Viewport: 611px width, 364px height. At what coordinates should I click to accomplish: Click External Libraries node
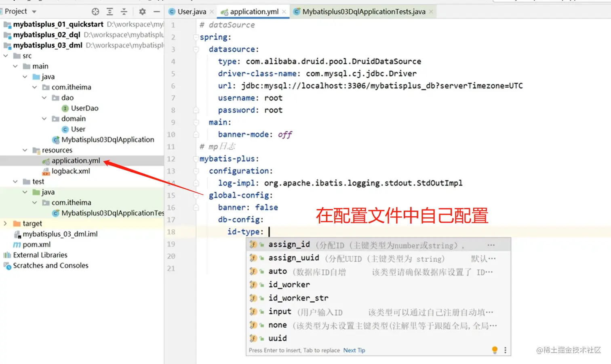tap(40, 255)
